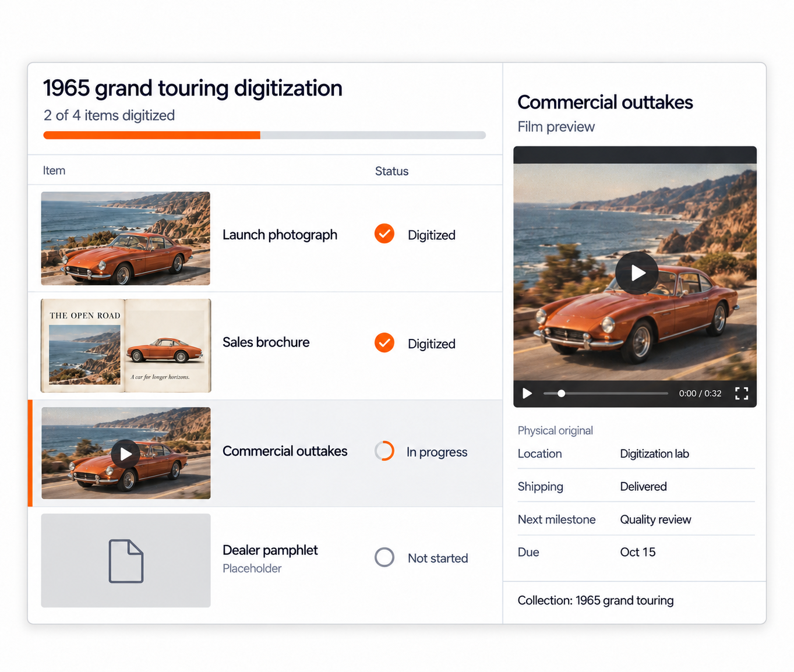Click the 'Next milestone' field label
Screen dimensions: 794x672
(x=556, y=519)
